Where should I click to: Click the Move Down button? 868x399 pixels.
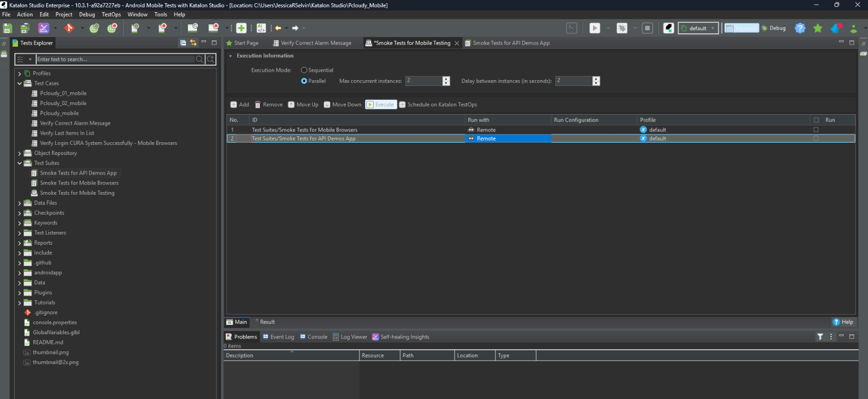(342, 105)
